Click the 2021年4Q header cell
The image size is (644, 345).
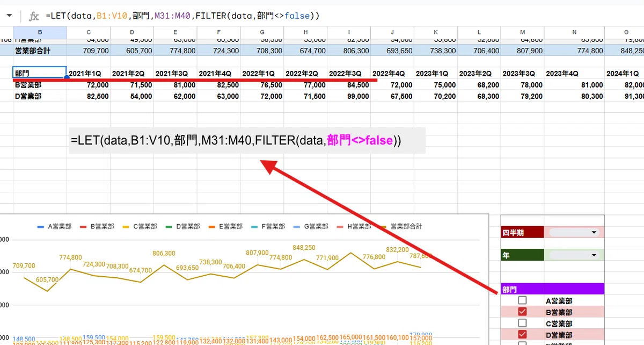click(218, 73)
